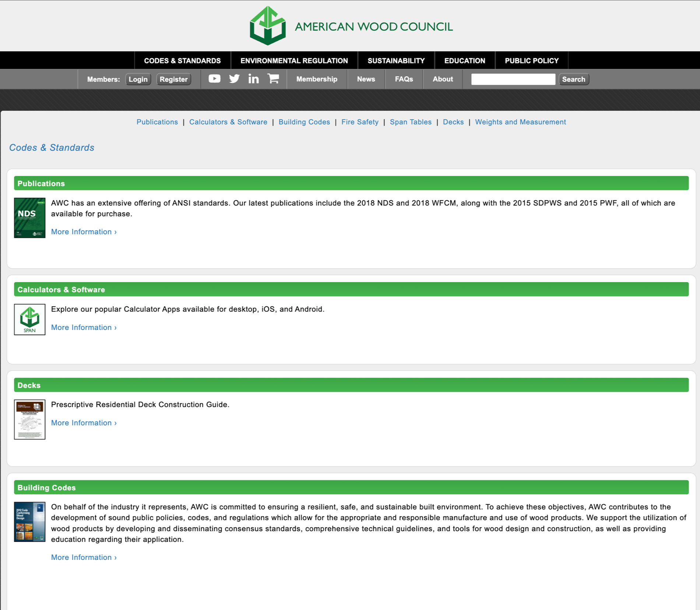Click More Information under Publications
The image size is (700, 610).
tap(84, 232)
